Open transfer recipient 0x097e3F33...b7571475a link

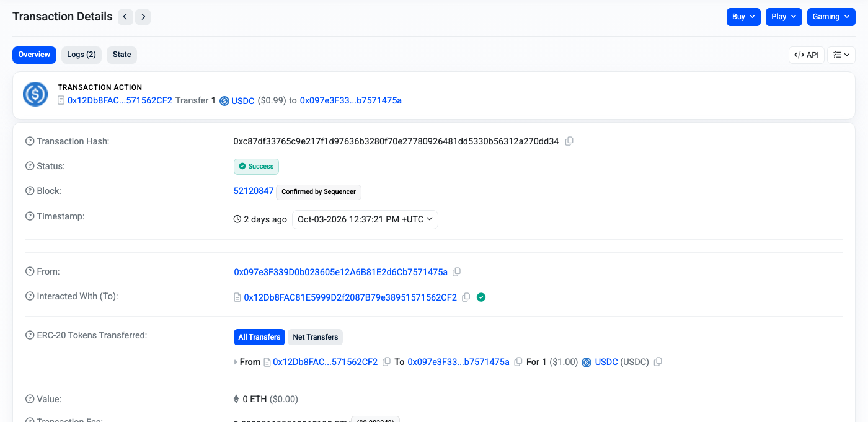(x=458, y=362)
